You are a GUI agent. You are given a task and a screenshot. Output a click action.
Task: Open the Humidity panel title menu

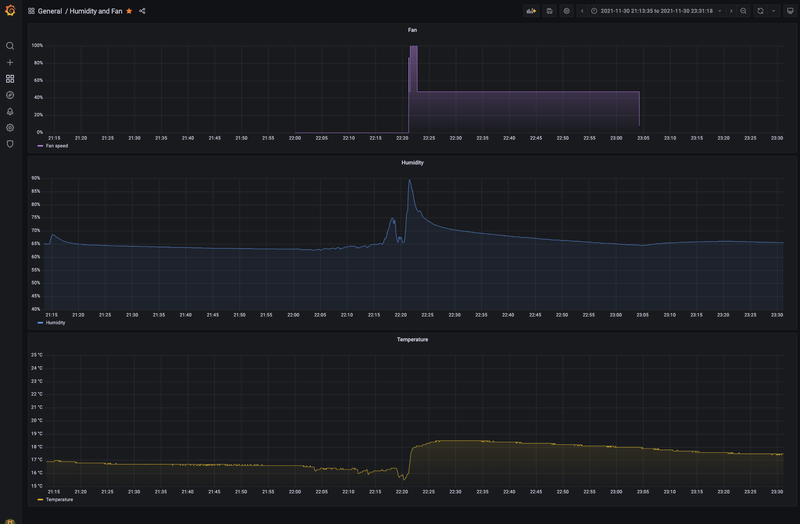(412, 163)
